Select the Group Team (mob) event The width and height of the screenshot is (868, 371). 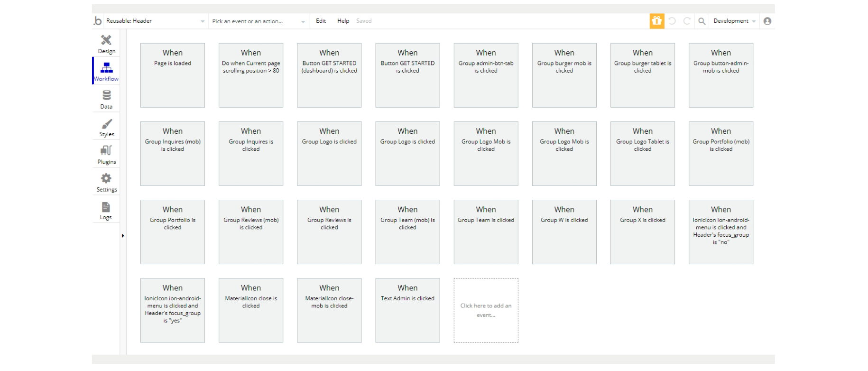[x=408, y=232]
